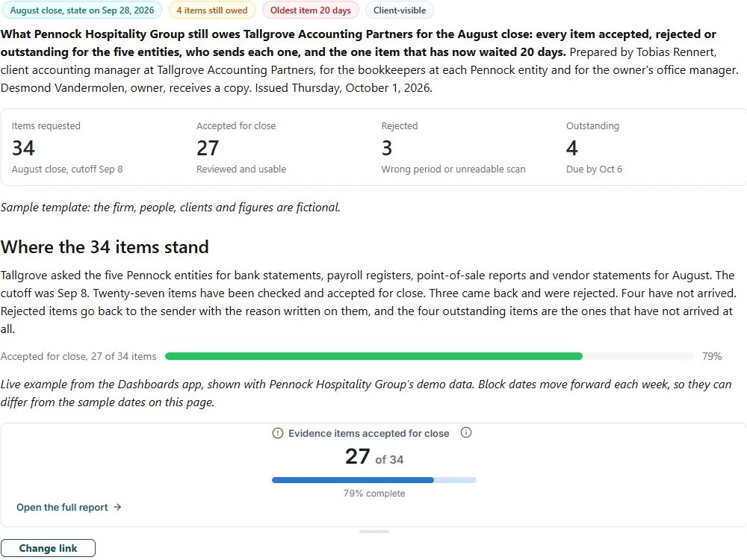Click the warning icon before Evidence items accepted
This screenshot has width=747, height=560.
click(277, 433)
